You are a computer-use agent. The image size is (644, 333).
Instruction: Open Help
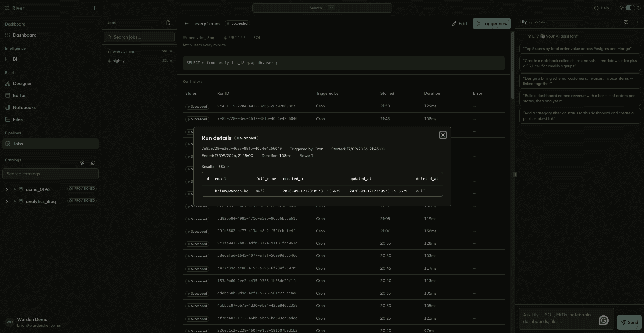point(601,8)
